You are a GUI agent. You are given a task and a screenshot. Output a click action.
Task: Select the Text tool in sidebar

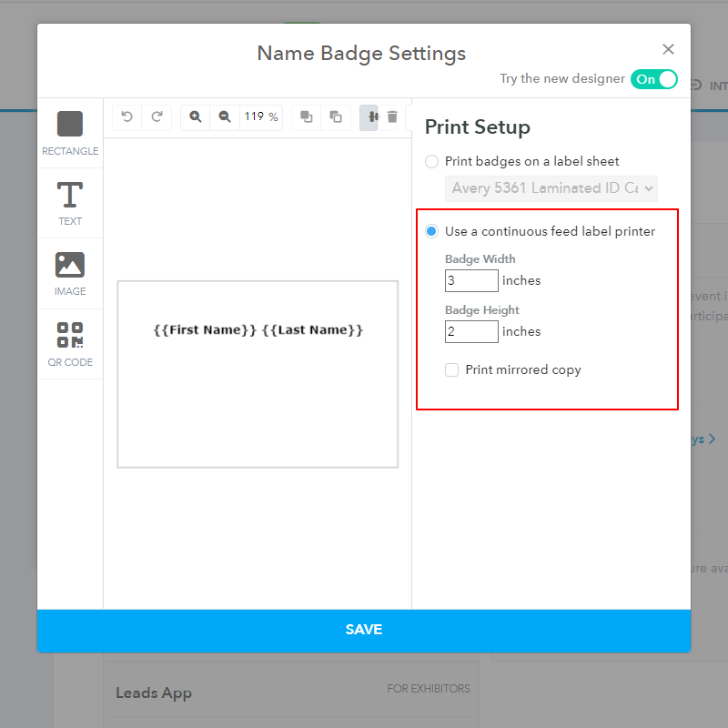pos(70,203)
